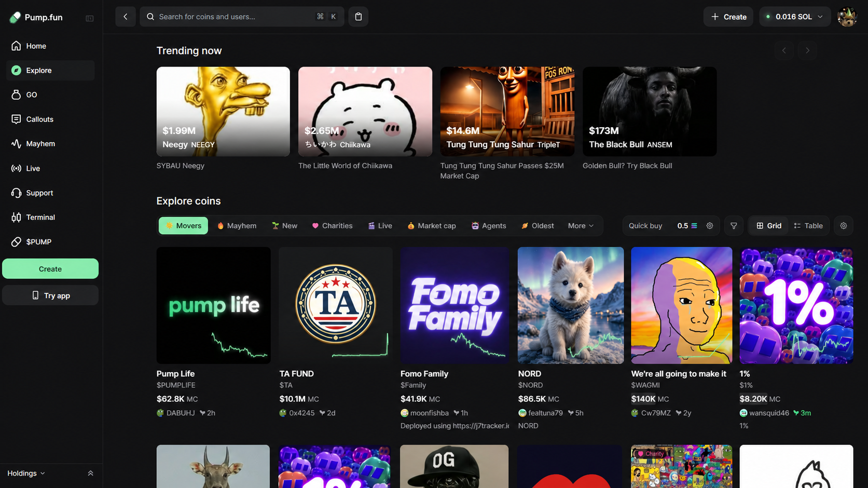Open the 0.016 SOL balance dropdown

click(795, 17)
